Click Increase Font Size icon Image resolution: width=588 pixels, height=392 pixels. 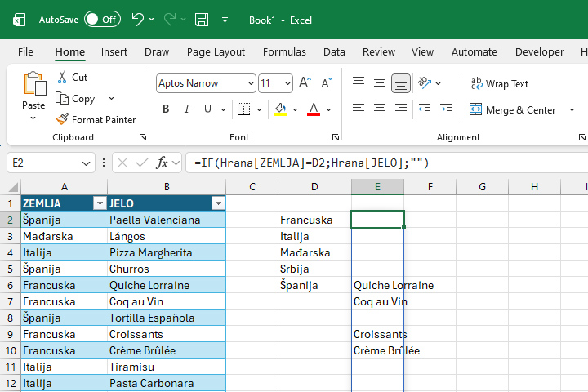tap(305, 83)
